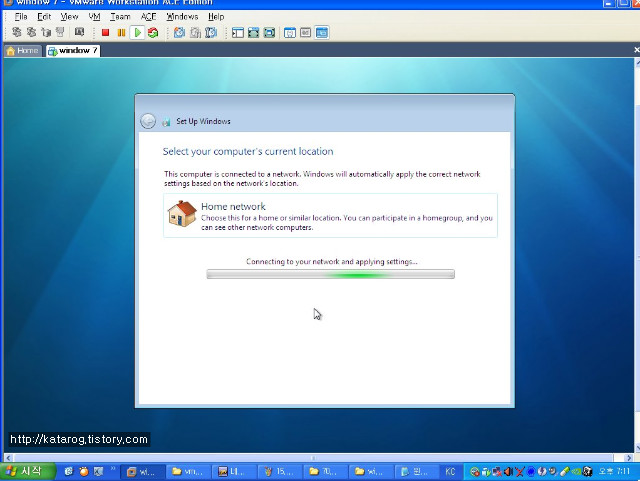Click the show desktop quick launch icon
The height and width of the screenshot is (481, 640).
coord(98,472)
